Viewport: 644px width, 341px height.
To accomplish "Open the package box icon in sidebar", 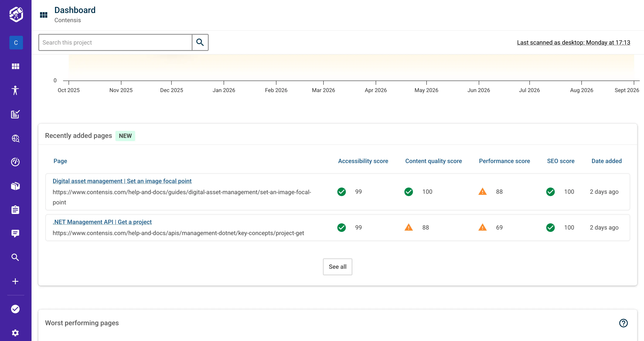I will click(16, 186).
